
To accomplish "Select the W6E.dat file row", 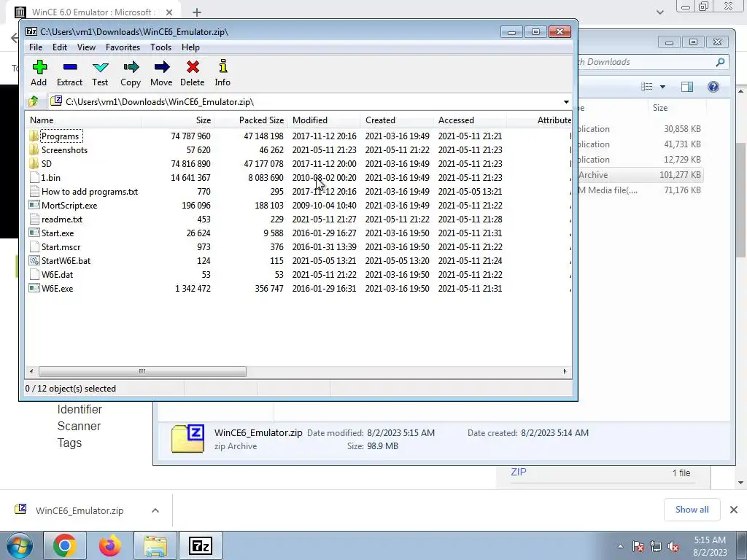I will 298,274.
